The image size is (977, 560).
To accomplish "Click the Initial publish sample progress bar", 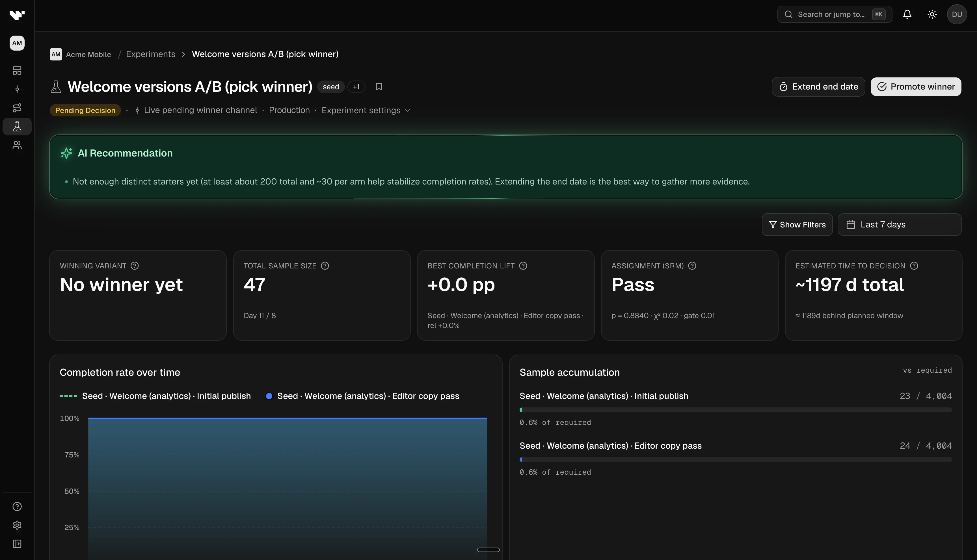I will click(x=735, y=410).
